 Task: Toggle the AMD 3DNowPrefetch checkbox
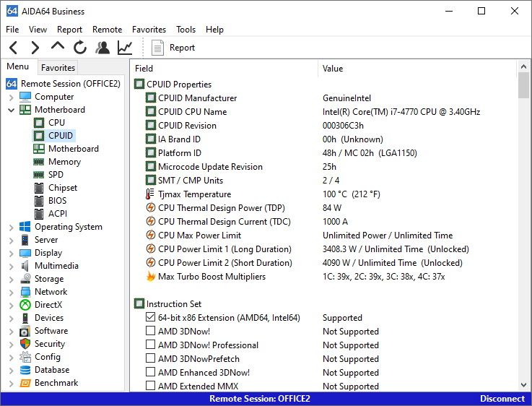150,358
